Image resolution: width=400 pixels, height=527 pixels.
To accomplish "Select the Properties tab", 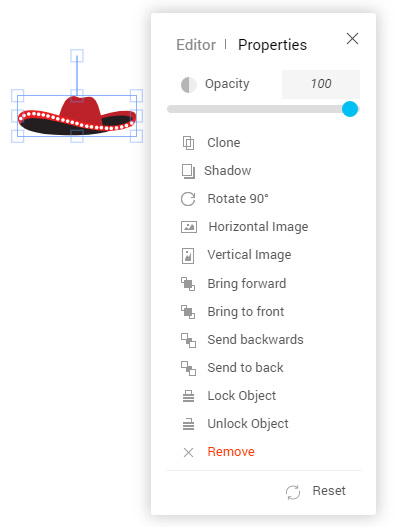I will (272, 45).
